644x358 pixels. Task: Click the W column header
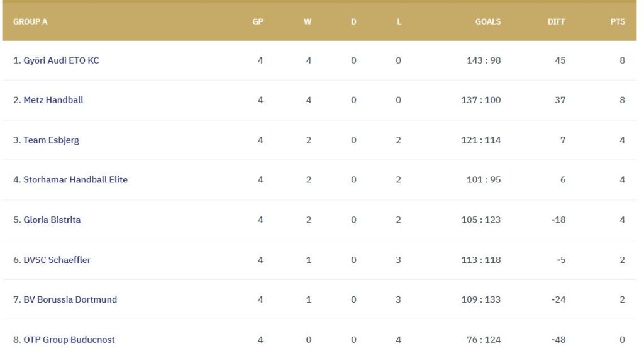pyautogui.click(x=308, y=21)
